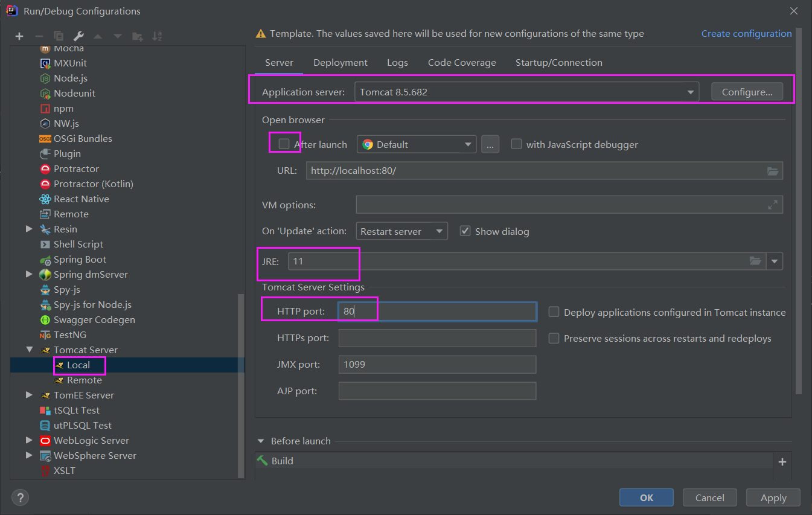Click the Swagger Codegen icon

point(45,320)
